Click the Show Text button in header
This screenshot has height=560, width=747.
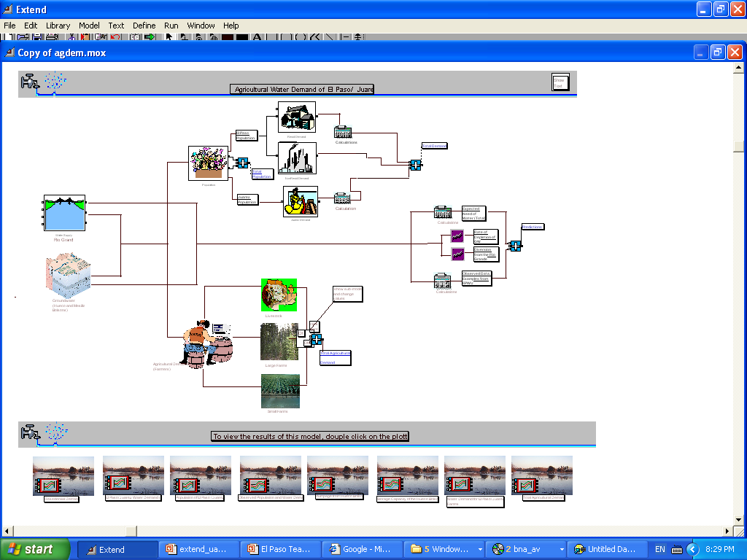[560, 82]
